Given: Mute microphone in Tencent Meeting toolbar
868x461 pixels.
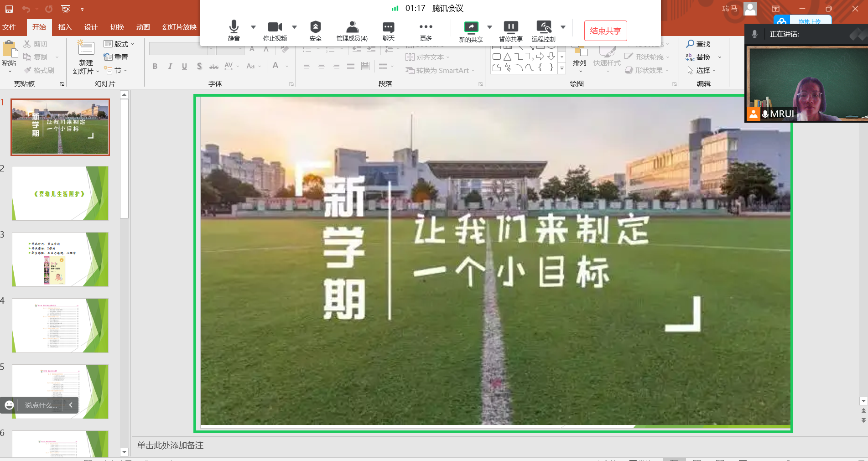Looking at the screenshot, I should pyautogui.click(x=234, y=31).
